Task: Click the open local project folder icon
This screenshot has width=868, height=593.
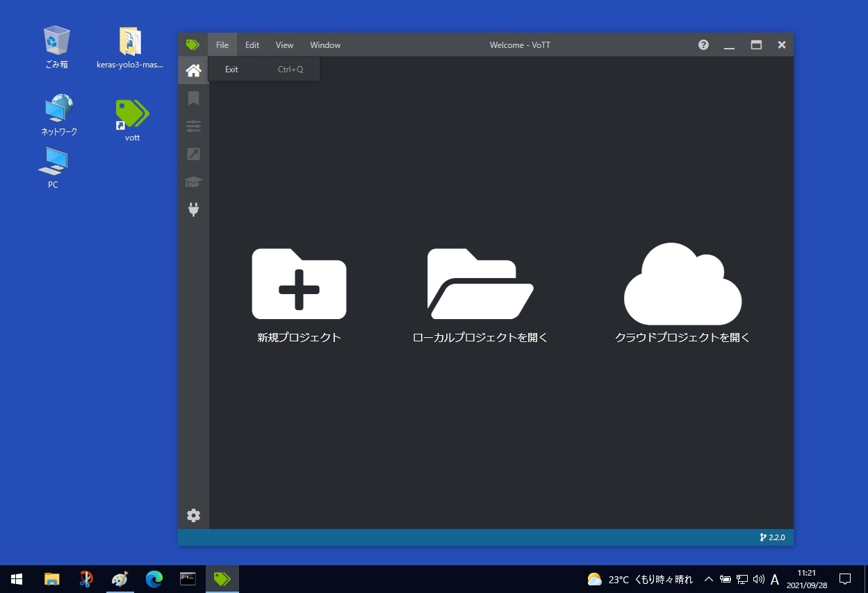Action: (480, 284)
